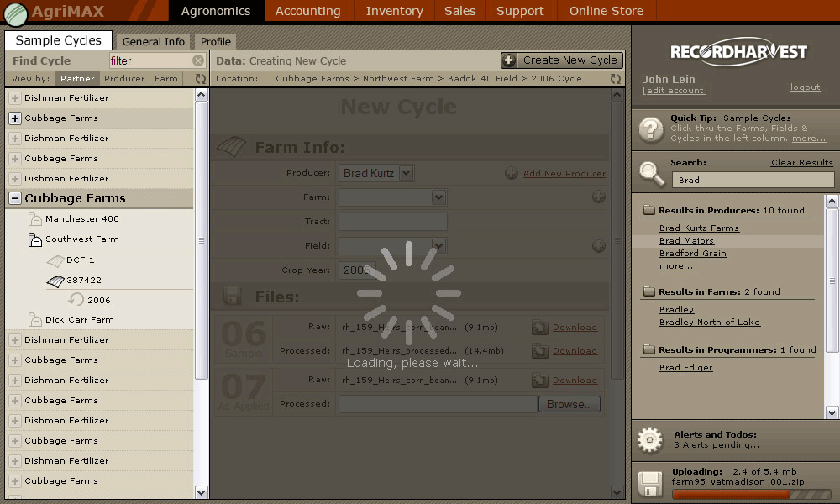View cycles by Partner

77,79
